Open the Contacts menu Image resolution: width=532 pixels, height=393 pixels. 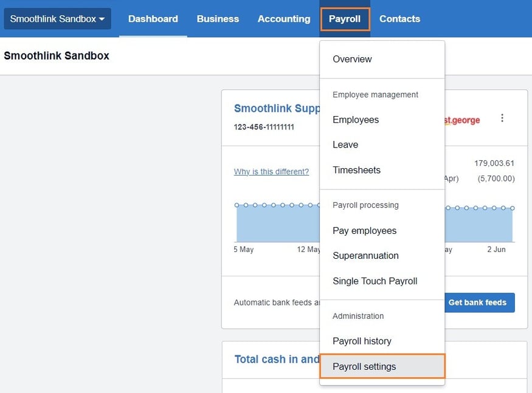(399, 18)
